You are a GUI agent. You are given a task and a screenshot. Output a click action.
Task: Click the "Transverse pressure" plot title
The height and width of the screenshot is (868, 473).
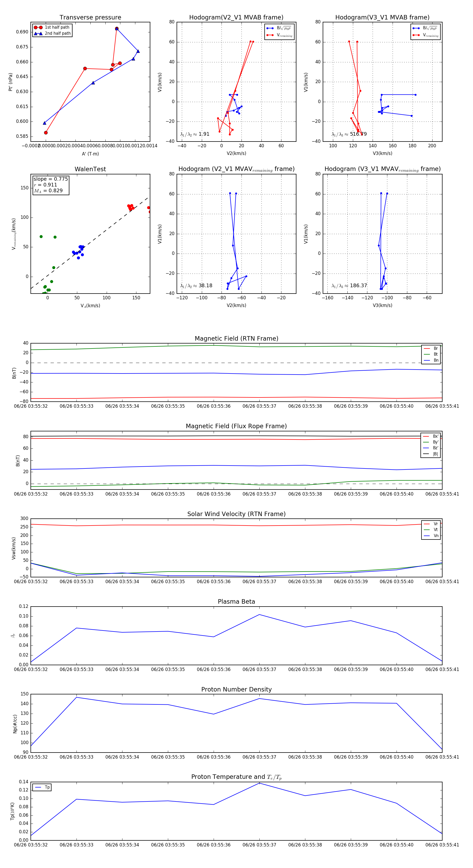[90, 17]
